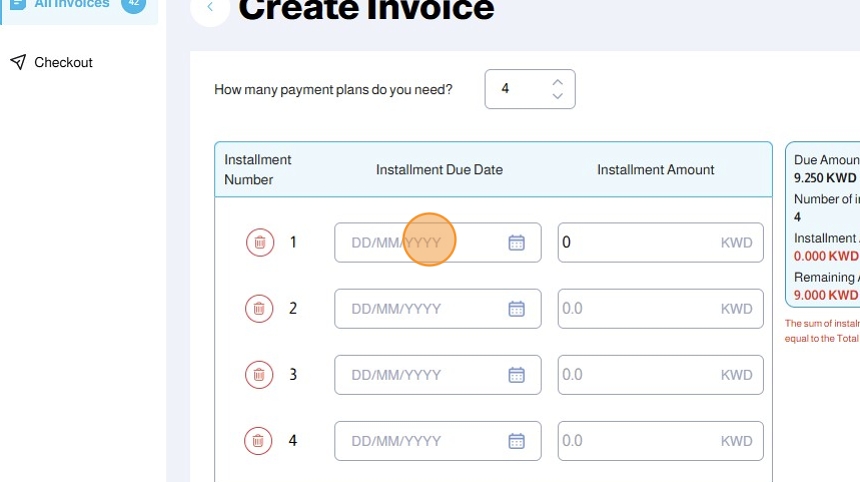Increase the payment plans count
The image size is (860, 482).
tap(558, 81)
